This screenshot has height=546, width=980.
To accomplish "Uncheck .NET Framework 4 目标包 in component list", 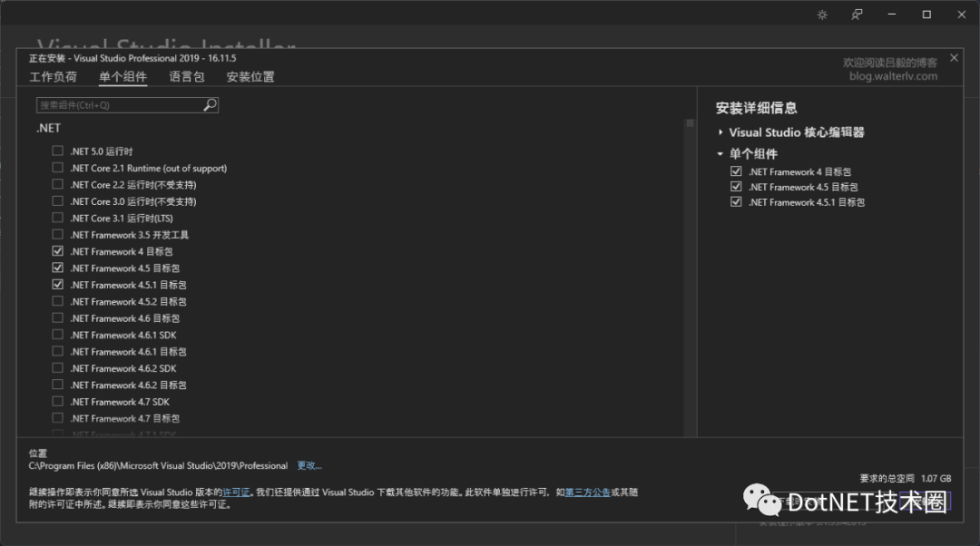I will coord(57,251).
